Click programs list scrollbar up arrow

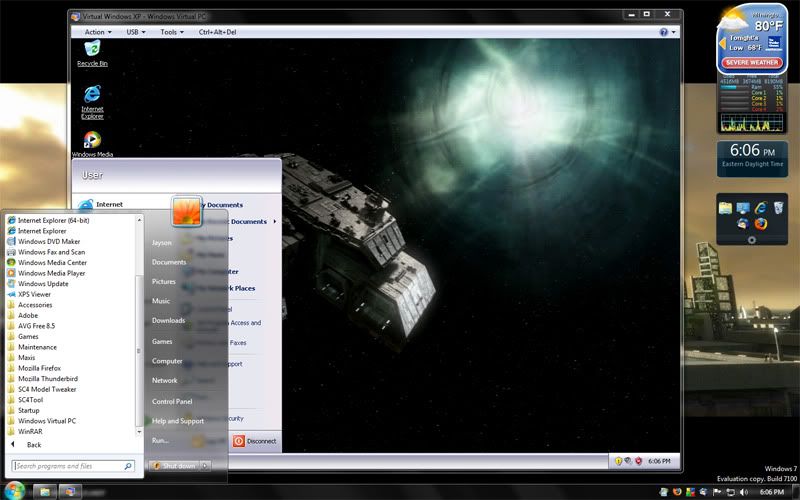coord(139,220)
